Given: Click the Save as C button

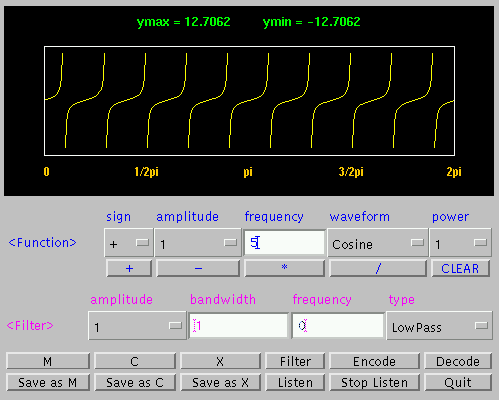Looking at the screenshot, I should tap(135, 382).
